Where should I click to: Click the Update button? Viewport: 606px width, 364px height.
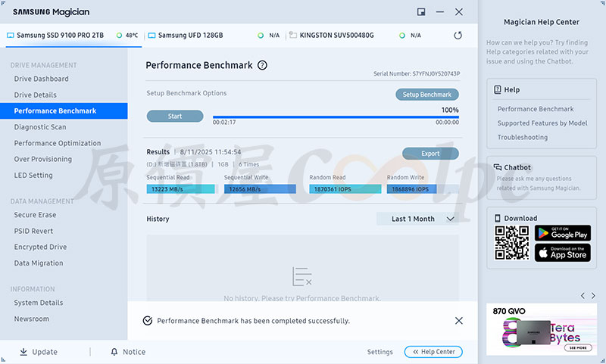pyautogui.click(x=39, y=352)
